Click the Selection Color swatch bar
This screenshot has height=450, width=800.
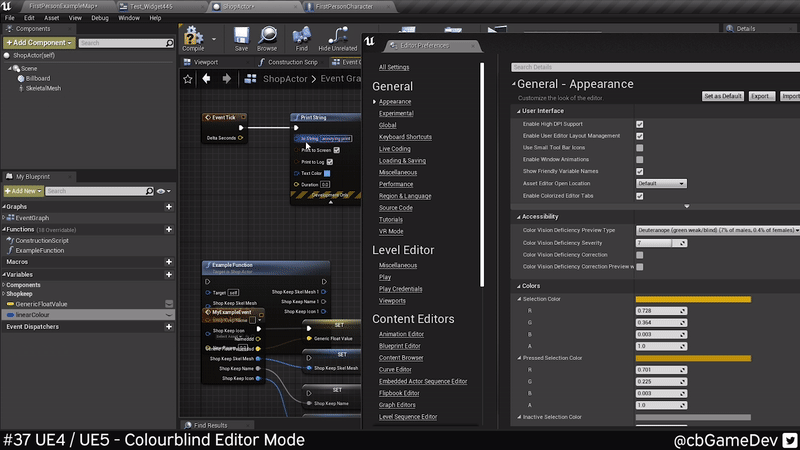[x=692, y=299]
